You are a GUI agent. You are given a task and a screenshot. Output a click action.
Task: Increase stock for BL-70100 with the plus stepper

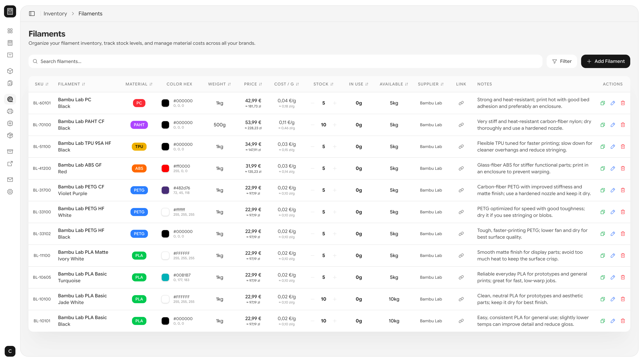click(335, 125)
